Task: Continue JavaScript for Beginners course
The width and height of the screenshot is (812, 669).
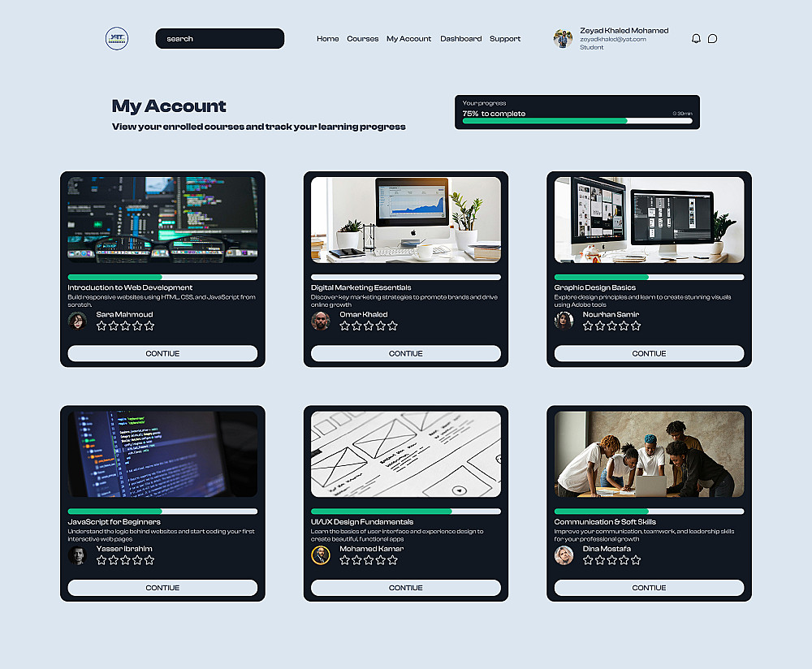Action: [162, 588]
